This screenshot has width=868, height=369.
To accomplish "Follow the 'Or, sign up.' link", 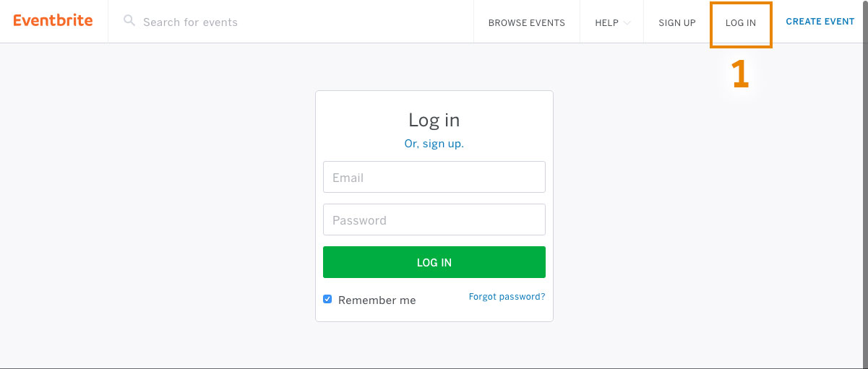I will [x=434, y=144].
